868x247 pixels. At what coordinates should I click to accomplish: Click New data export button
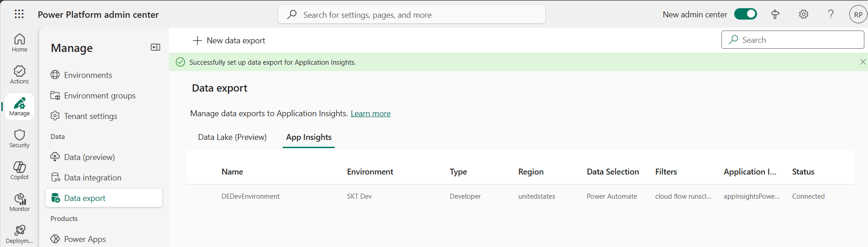tap(229, 41)
